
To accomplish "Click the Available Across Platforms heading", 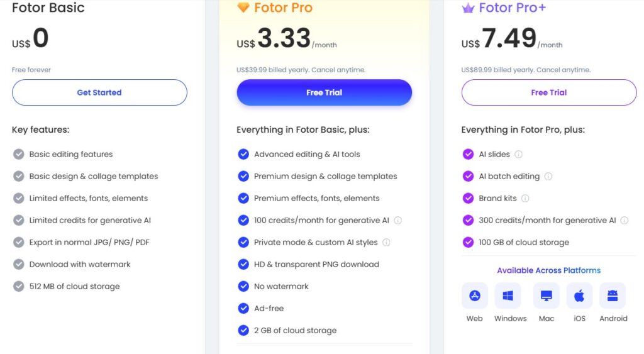I will coord(548,270).
